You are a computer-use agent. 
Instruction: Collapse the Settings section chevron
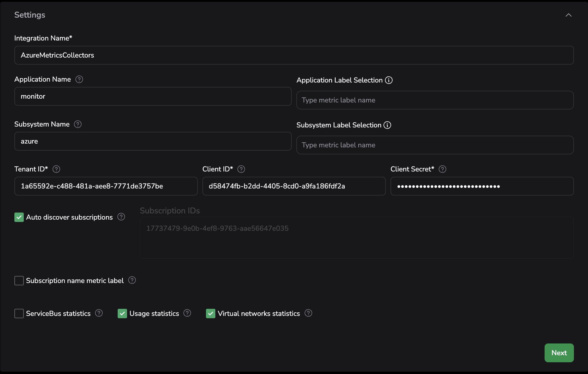tap(568, 15)
